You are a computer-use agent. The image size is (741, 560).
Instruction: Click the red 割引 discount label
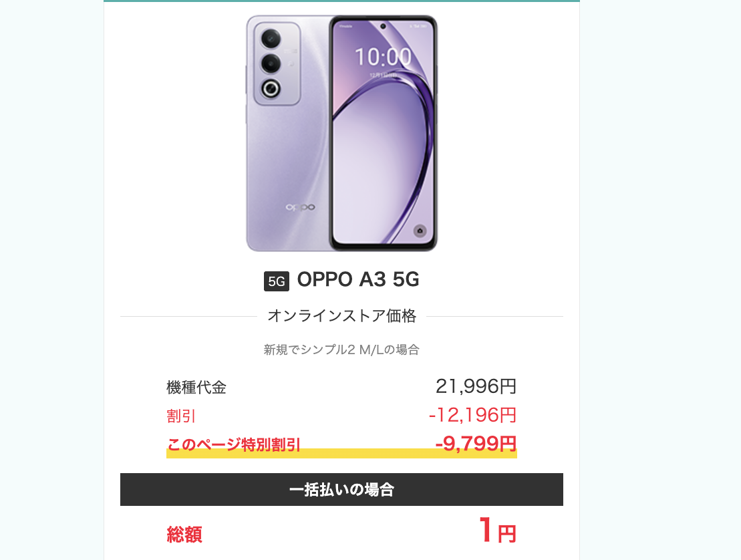tap(181, 416)
